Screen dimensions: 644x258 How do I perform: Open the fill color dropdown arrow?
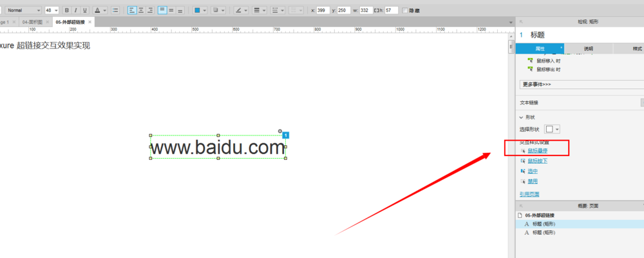[205, 10]
